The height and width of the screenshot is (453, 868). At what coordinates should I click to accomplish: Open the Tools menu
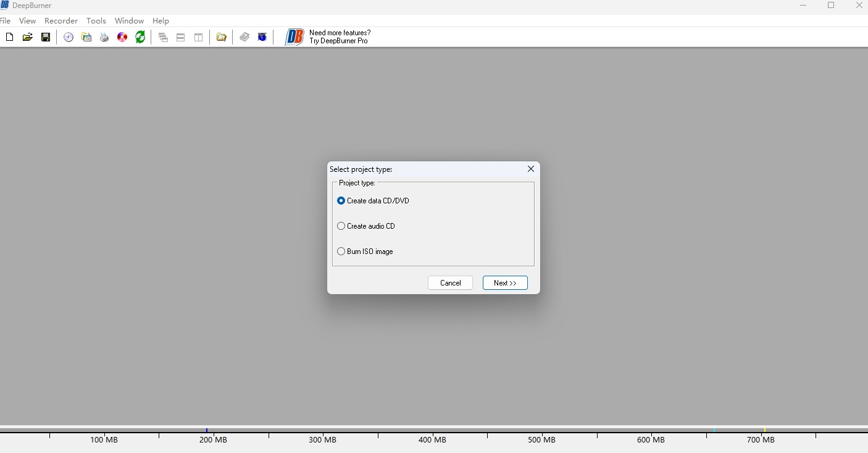(x=96, y=21)
